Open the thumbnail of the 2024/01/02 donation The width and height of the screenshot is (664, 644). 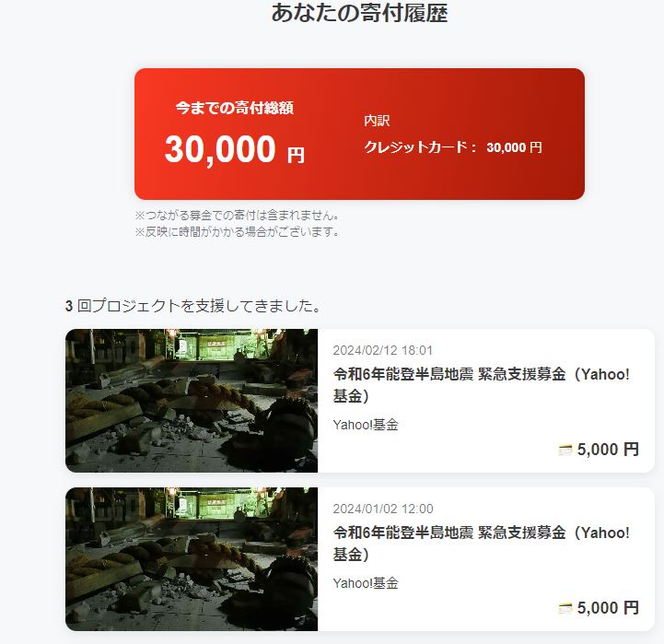click(192, 559)
